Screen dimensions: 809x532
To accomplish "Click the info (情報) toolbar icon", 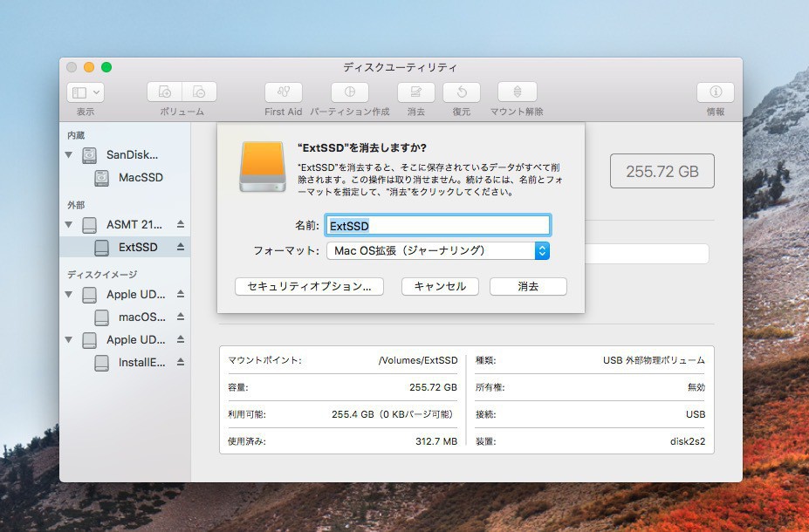I will pyautogui.click(x=715, y=92).
